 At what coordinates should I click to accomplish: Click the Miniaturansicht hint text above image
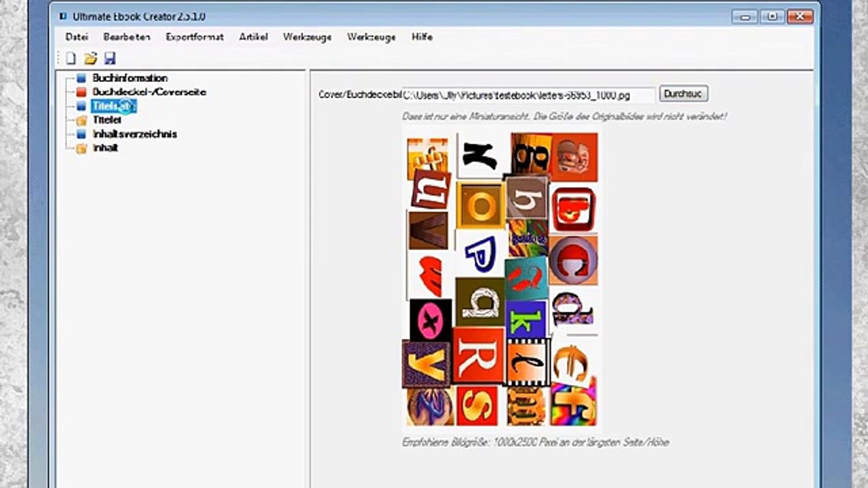[x=564, y=116]
